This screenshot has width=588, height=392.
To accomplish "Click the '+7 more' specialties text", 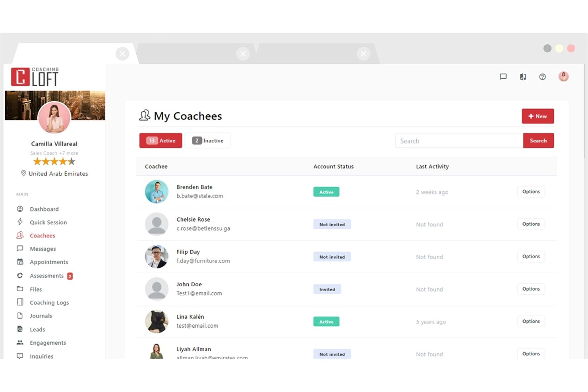I will (69, 153).
